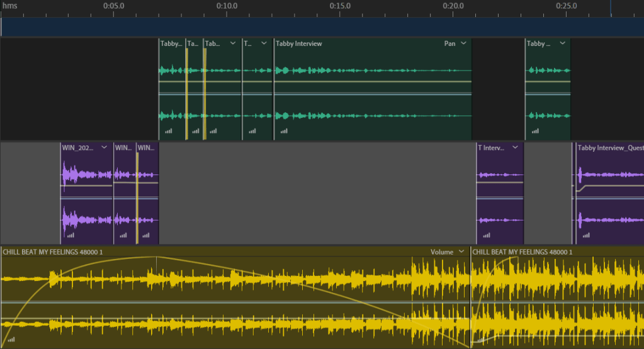This screenshot has height=349, width=644.
Task: Expand dropdown arrow on WIN_202 clip
Action: [104, 148]
